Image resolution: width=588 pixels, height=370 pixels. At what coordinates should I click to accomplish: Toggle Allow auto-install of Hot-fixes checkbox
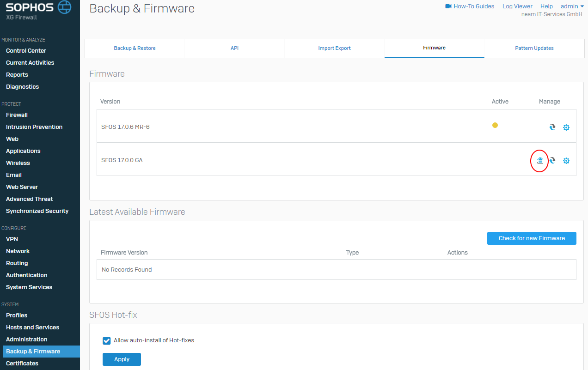(107, 340)
